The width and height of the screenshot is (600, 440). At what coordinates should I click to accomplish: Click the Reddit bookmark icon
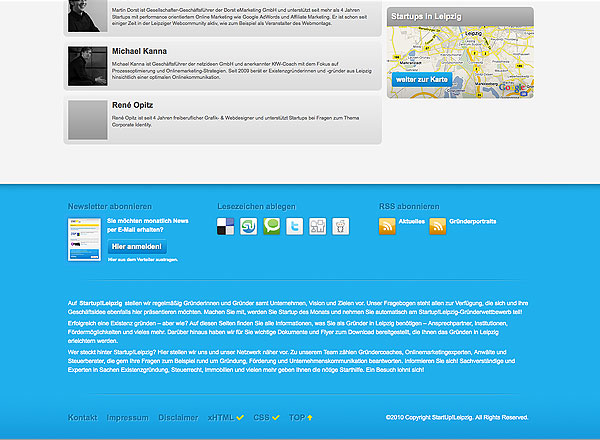[341, 226]
